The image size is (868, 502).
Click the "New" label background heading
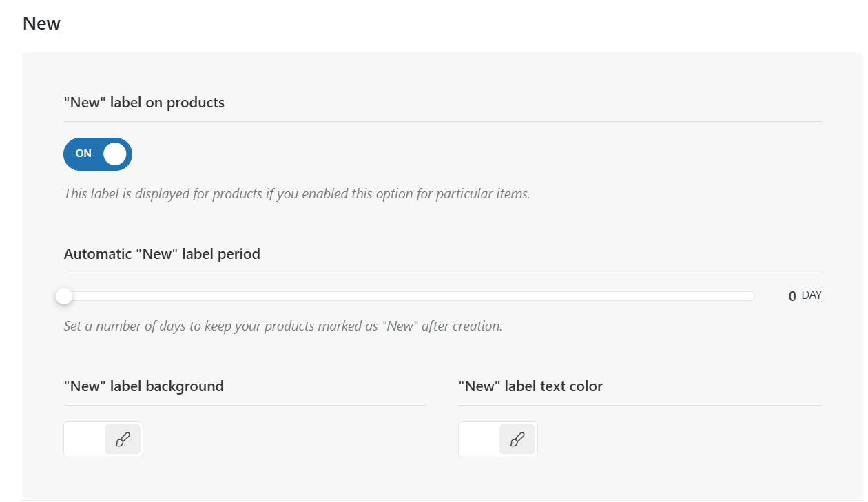[143, 386]
